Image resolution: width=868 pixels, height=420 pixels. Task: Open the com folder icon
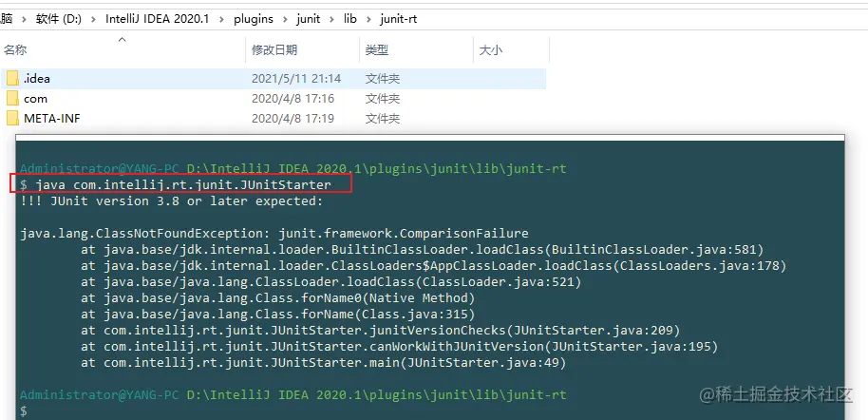point(12,99)
